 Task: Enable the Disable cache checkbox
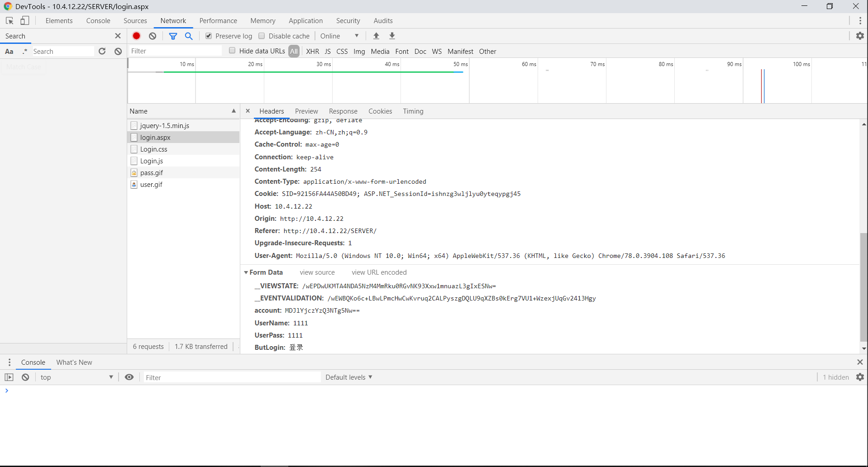coord(262,36)
